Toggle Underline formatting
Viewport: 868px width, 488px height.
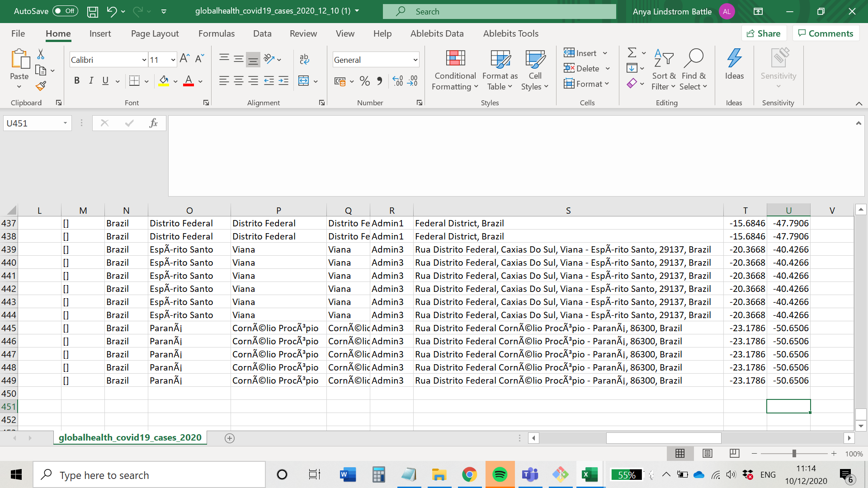(105, 81)
